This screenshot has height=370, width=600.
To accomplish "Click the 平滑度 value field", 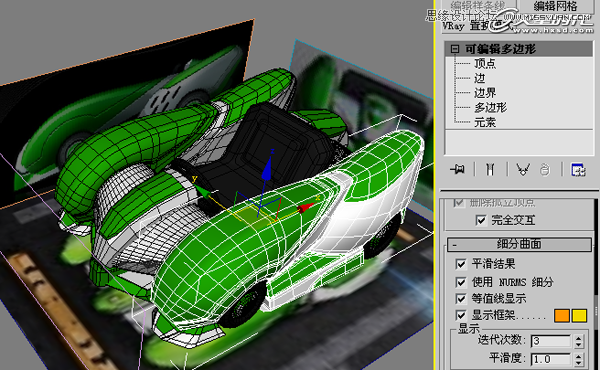I will point(550,359).
